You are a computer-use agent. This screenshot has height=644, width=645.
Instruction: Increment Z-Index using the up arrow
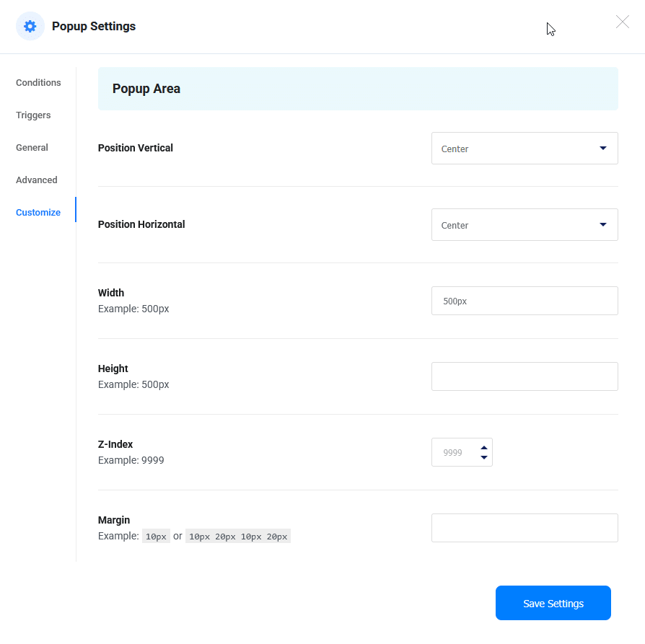pos(483,448)
